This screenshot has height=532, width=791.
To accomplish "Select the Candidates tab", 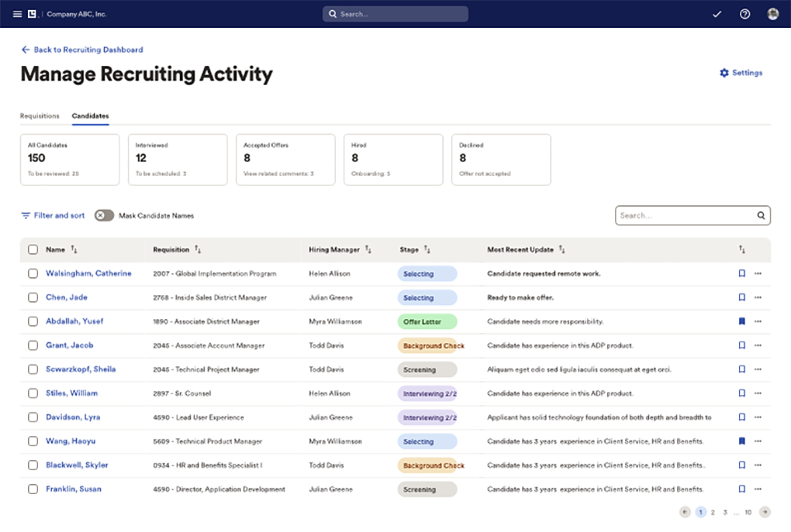I will pyautogui.click(x=90, y=116).
